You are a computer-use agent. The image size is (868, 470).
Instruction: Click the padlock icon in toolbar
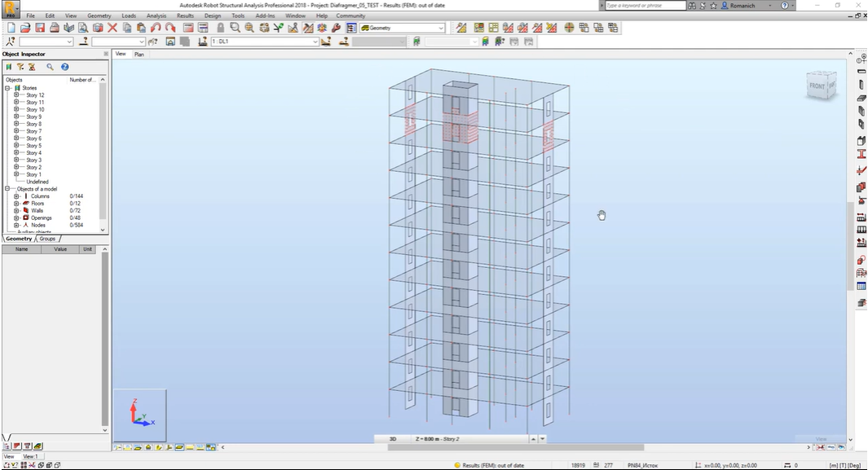[x=220, y=28]
